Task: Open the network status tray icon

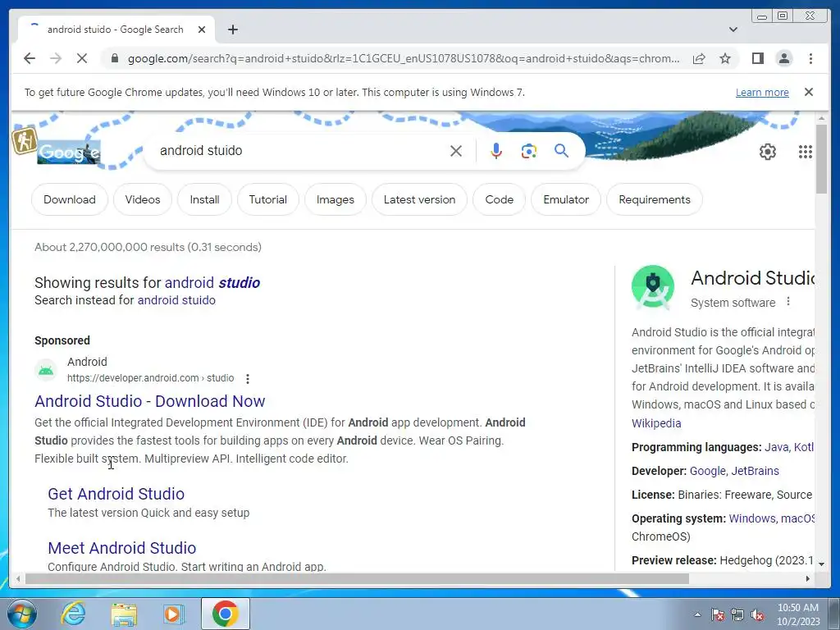Action: click(737, 614)
